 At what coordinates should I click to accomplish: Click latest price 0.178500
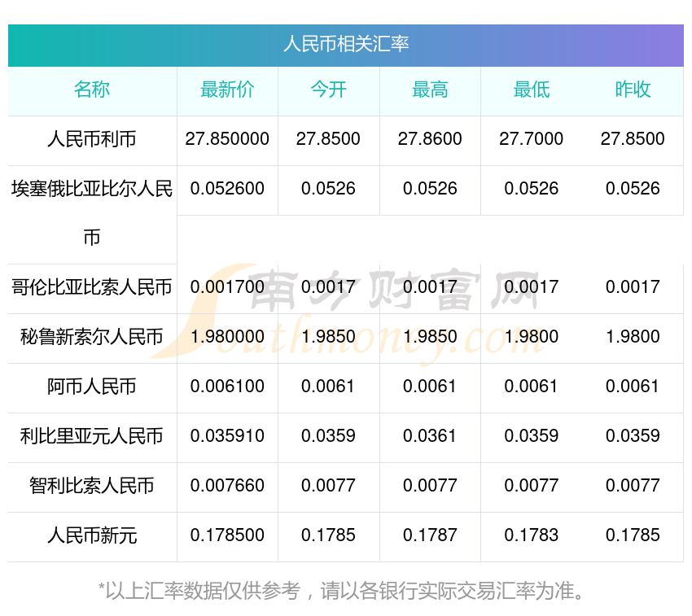point(227,535)
